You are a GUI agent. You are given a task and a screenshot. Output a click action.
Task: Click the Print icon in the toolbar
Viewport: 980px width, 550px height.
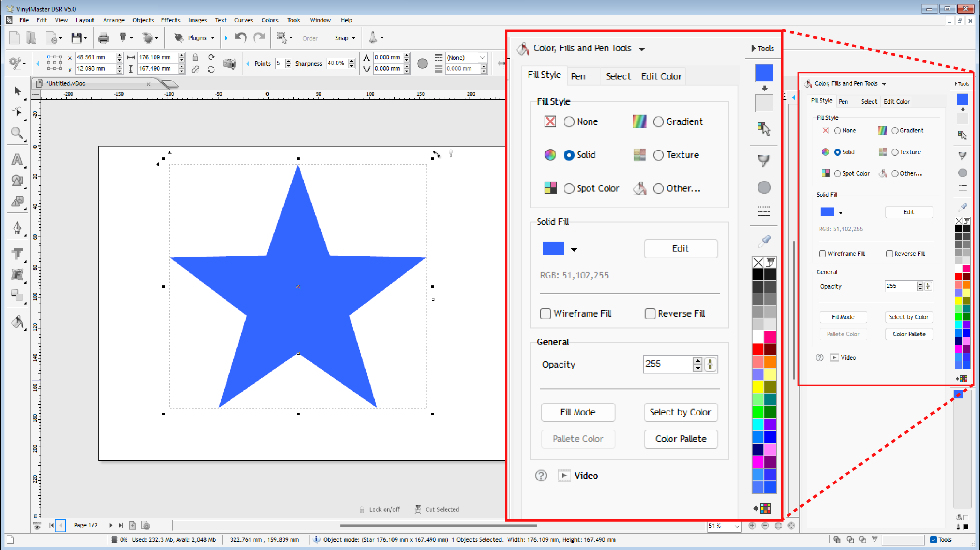click(x=103, y=38)
